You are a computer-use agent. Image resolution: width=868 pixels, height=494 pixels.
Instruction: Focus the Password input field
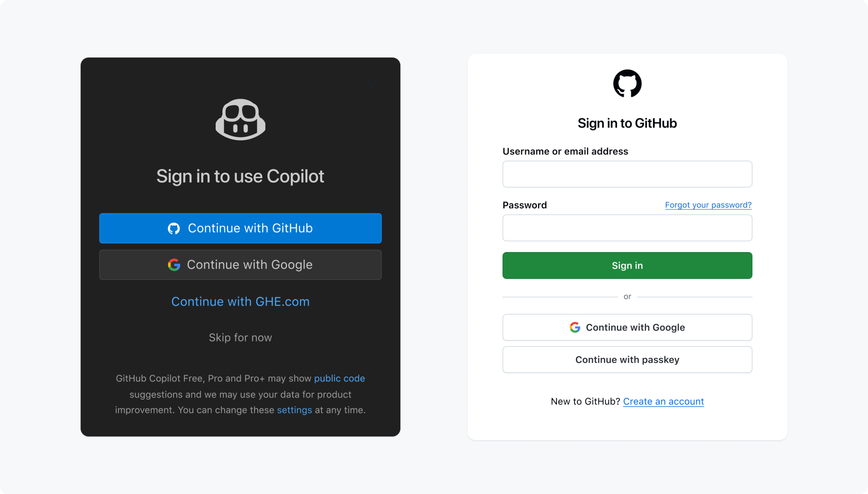pyautogui.click(x=627, y=228)
